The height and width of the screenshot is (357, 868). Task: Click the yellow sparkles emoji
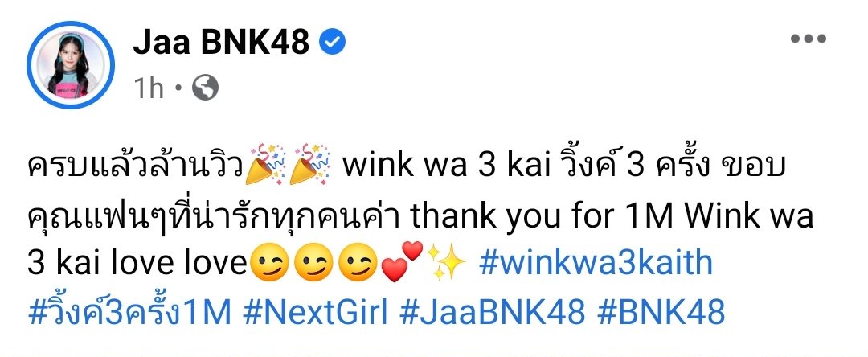pos(446,262)
